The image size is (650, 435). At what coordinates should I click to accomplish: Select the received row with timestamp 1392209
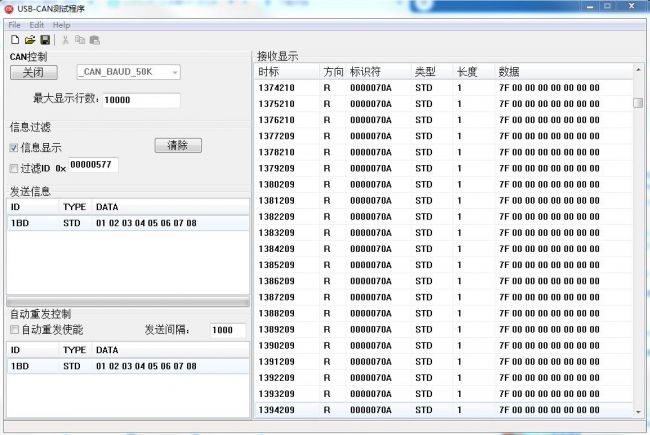(444, 378)
